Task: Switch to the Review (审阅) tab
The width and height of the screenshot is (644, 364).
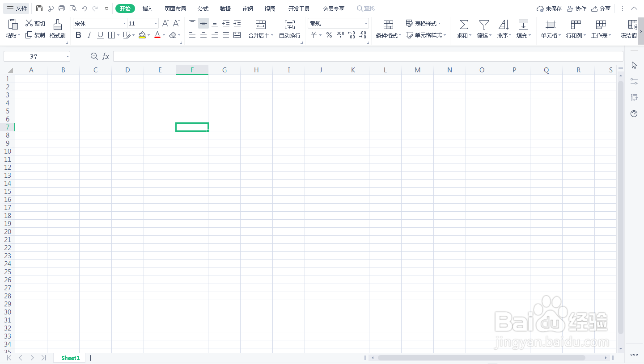Action: point(248,8)
